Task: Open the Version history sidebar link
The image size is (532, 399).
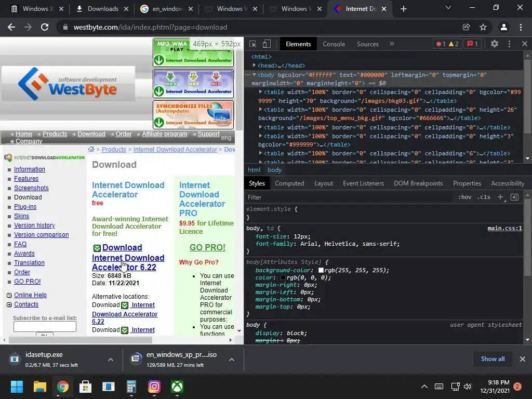Action: click(34, 225)
